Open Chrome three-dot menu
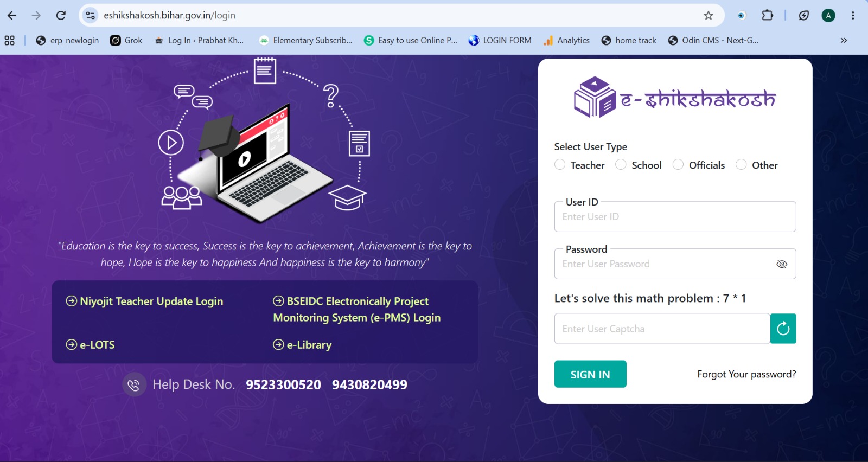The width and height of the screenshot is (868, 462). pyautogui.click(x=853, y=15)
